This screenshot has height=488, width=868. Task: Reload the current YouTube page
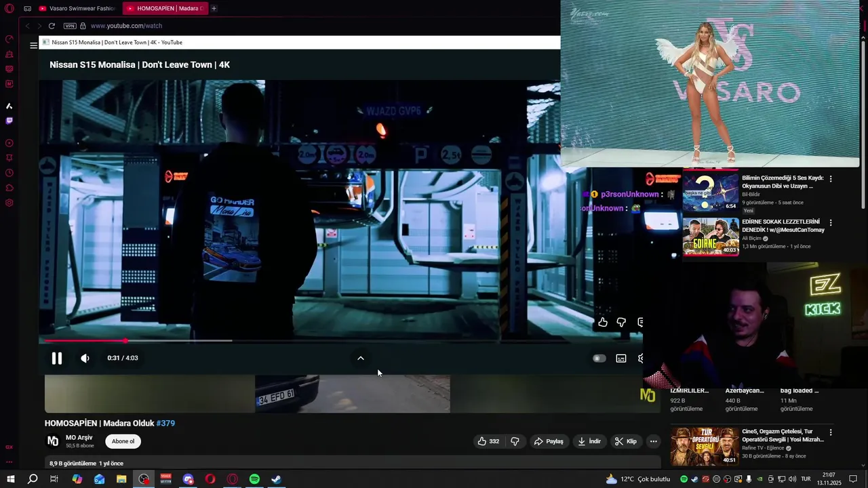point(52,26)
